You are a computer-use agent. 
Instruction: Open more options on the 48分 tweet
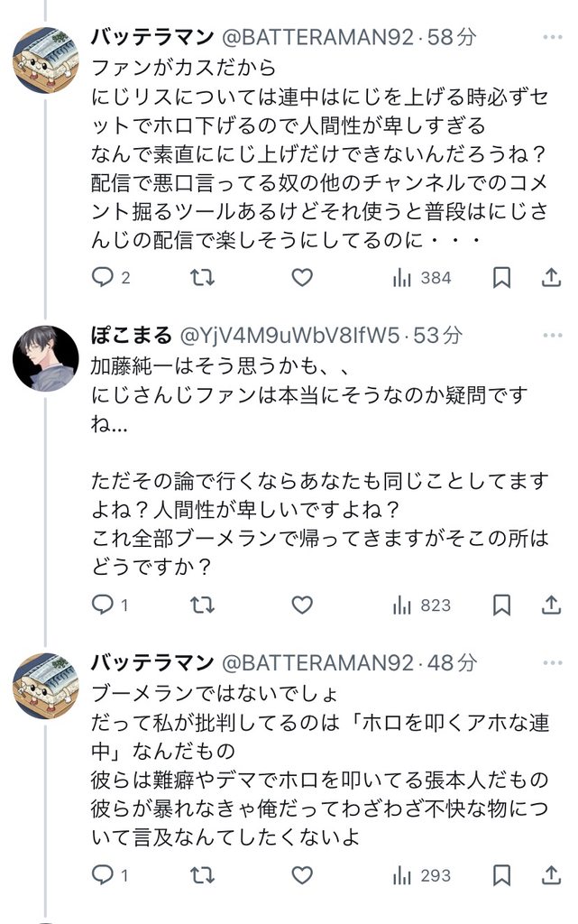point(551,663)
